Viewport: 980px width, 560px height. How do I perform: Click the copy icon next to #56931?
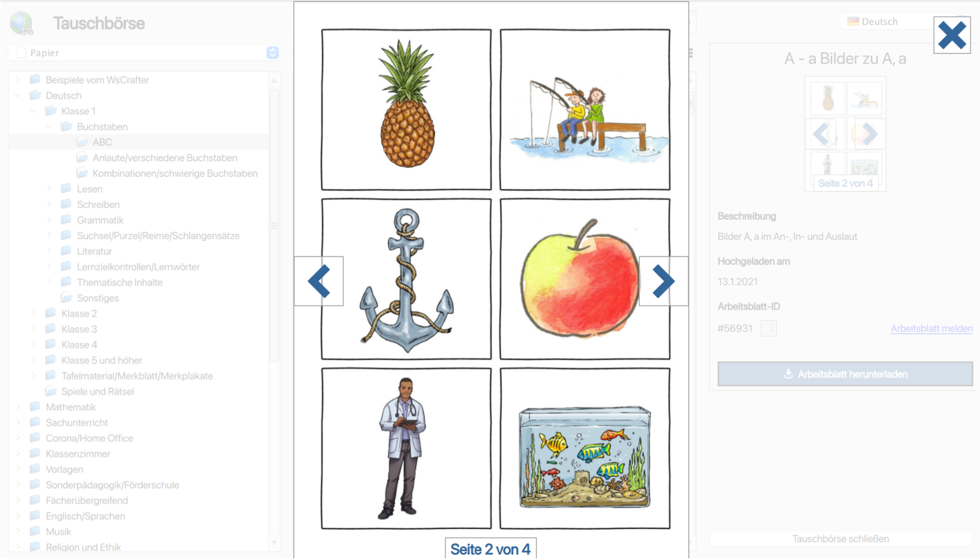(x=769, y=328)
